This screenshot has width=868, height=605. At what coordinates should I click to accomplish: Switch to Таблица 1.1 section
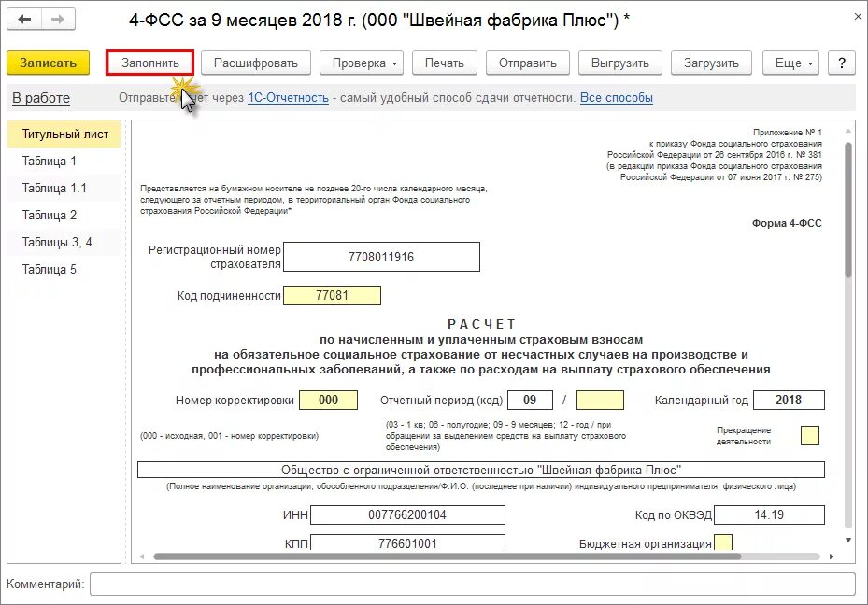(x=64, y=188)
